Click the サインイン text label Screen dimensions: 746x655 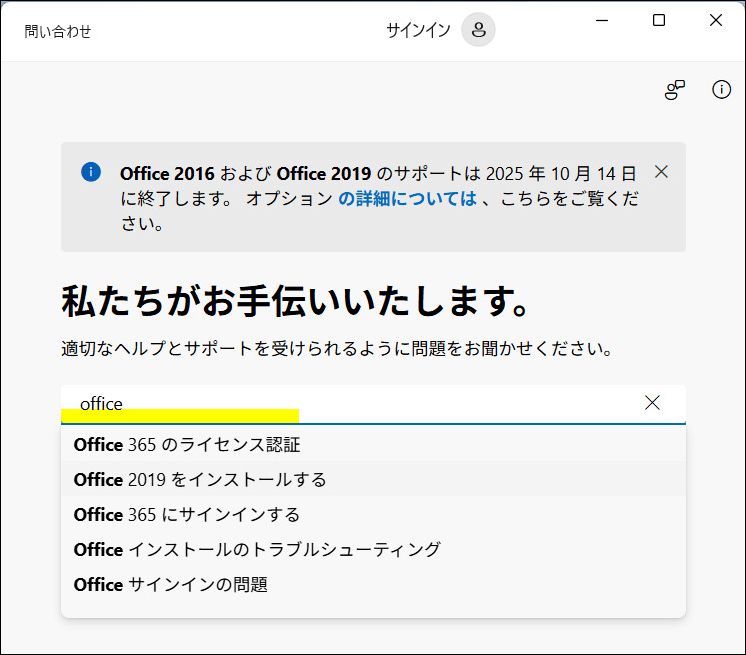418,30
